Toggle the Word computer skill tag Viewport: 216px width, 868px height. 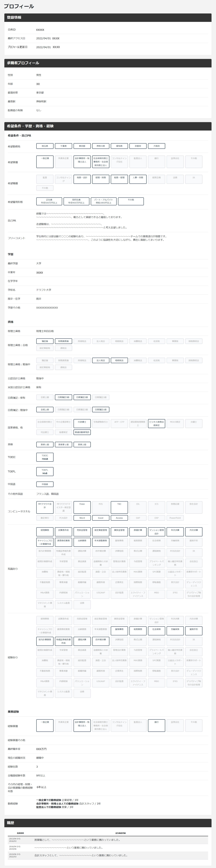82,518
